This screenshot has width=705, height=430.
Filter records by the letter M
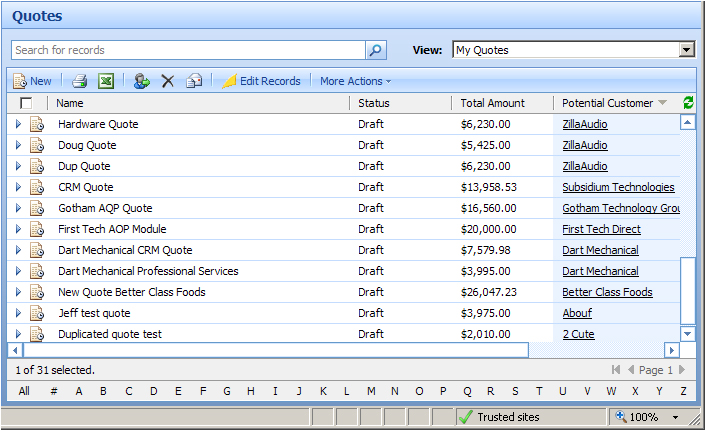click(x=370, y=391)
